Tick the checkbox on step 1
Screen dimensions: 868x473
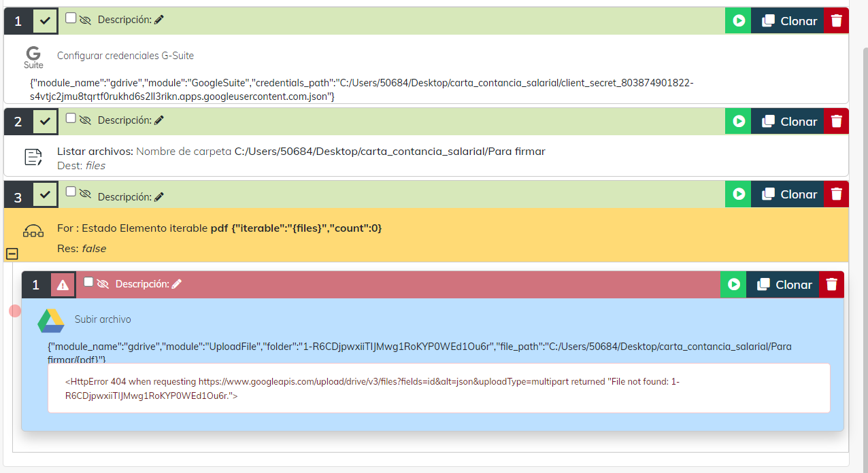click(71, 18)
